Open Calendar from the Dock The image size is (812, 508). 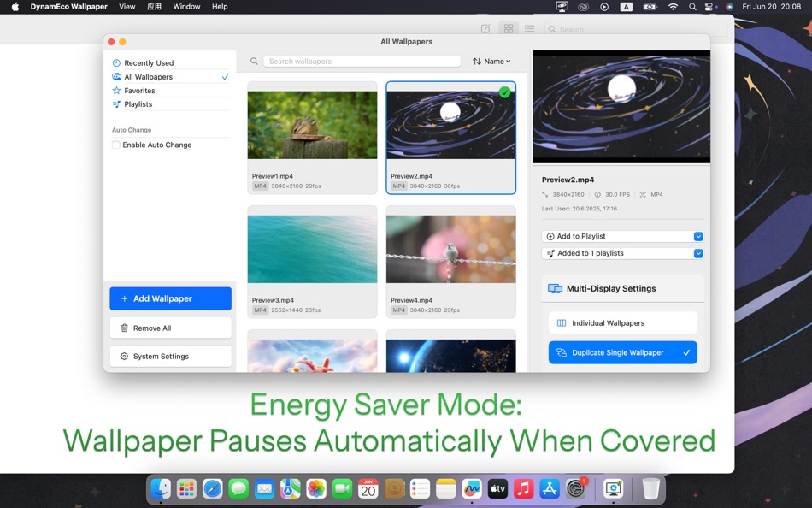pyautogui.click(x=368, y=488)
